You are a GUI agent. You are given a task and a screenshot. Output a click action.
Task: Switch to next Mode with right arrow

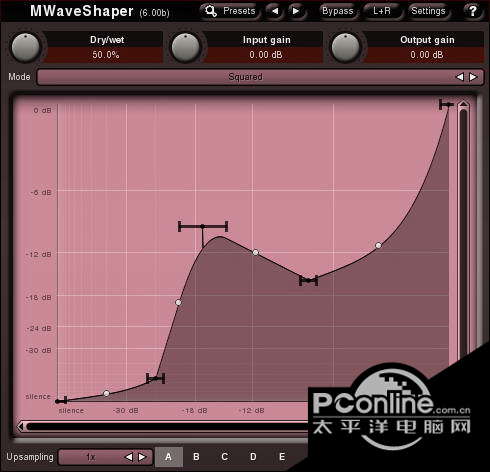[473, 77]
